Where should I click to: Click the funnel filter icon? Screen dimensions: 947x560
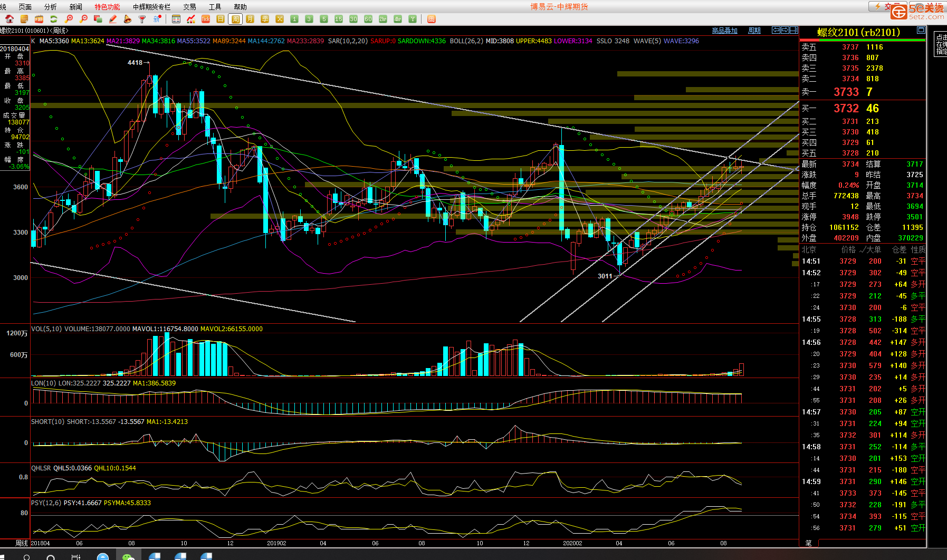(x=142, y=19)
